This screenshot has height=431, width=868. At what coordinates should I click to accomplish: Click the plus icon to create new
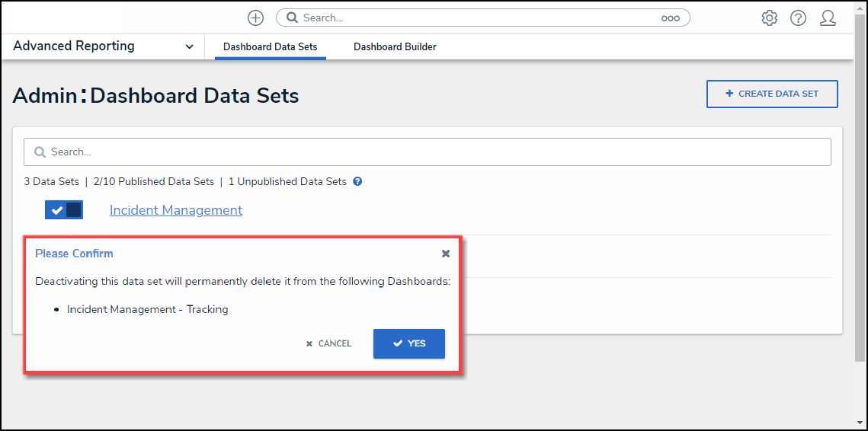click(x=255, y=18)
